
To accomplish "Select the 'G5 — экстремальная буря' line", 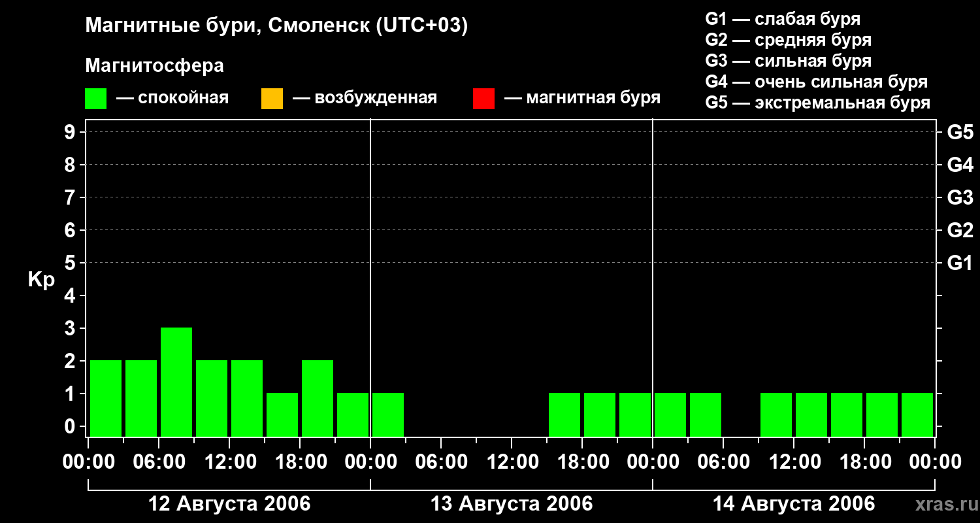I will click(817, 103).
